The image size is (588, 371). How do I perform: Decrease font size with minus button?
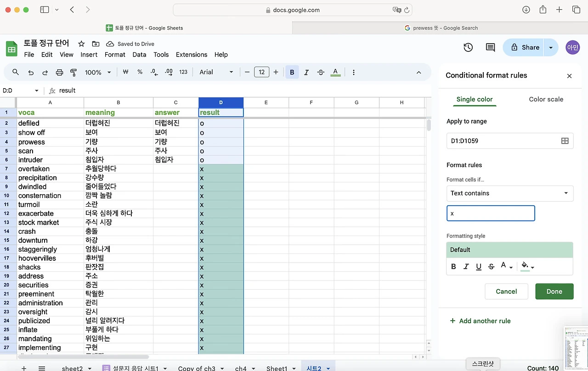(x=247, y=72)
